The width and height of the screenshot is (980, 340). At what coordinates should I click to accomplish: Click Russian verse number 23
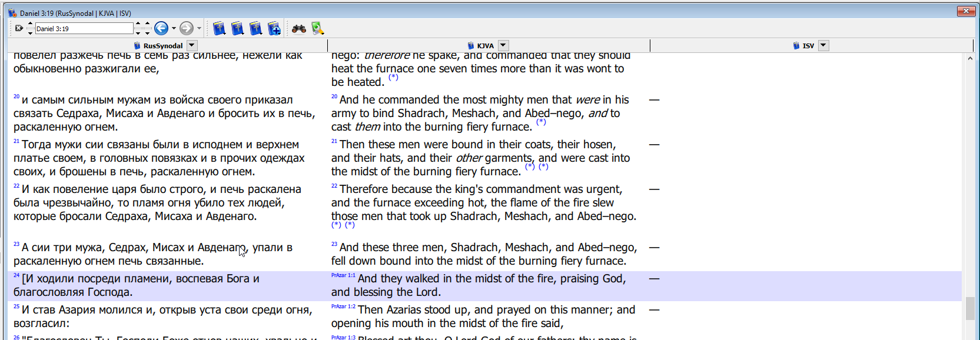16,244
